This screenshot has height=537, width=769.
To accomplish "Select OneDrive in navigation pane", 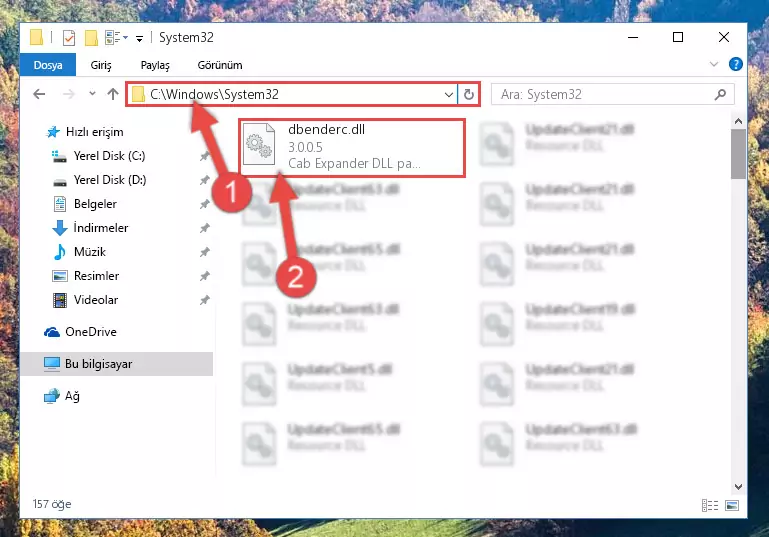I will [91, 332].
